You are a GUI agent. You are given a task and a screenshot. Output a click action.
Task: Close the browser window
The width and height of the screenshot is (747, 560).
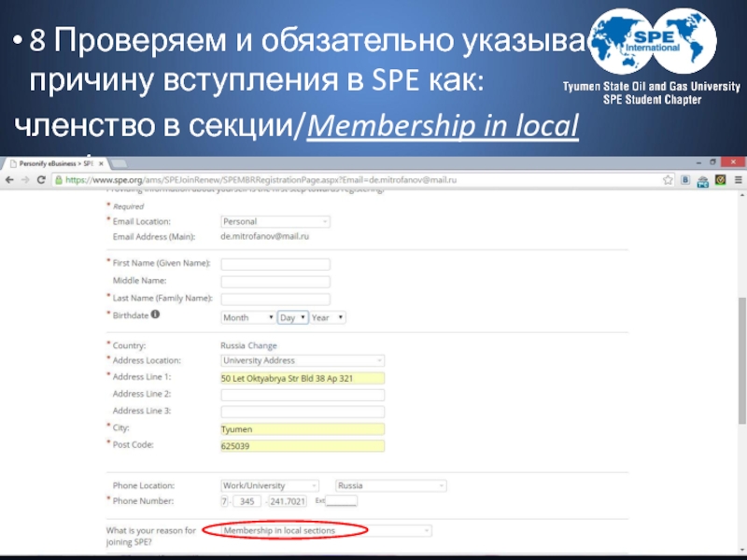point(733,162)
